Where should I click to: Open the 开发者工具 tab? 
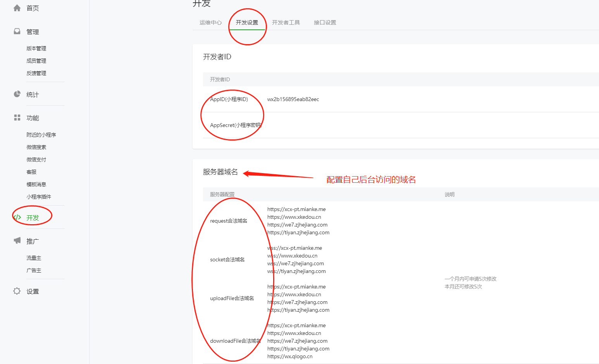(286, 22)
